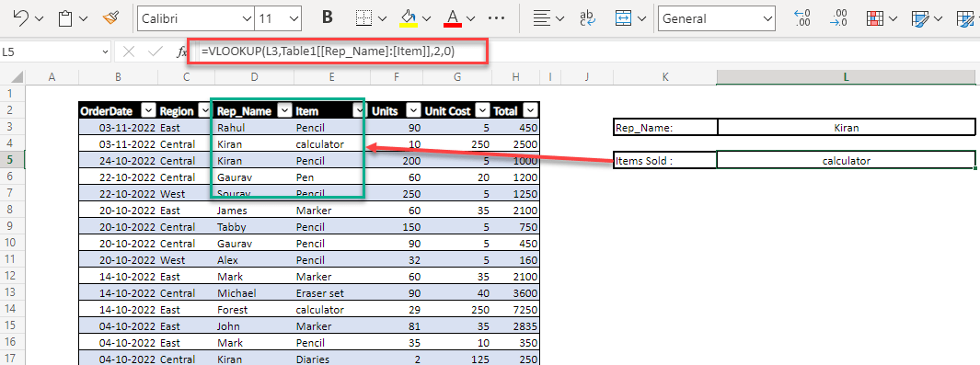Select the cell containing Kiran in column L
The width and height of the screenshot is (980, 365).
tap(847, 127)
